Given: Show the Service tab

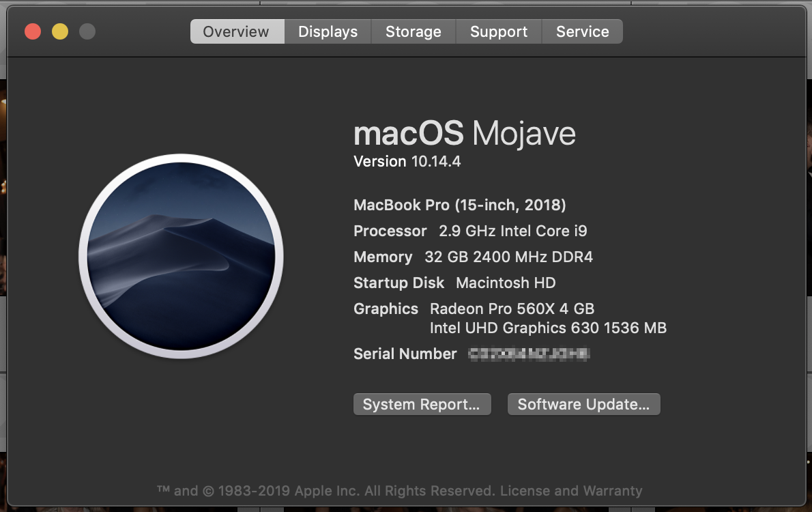Looking at the screenshot, I should [x=582, y=31].
